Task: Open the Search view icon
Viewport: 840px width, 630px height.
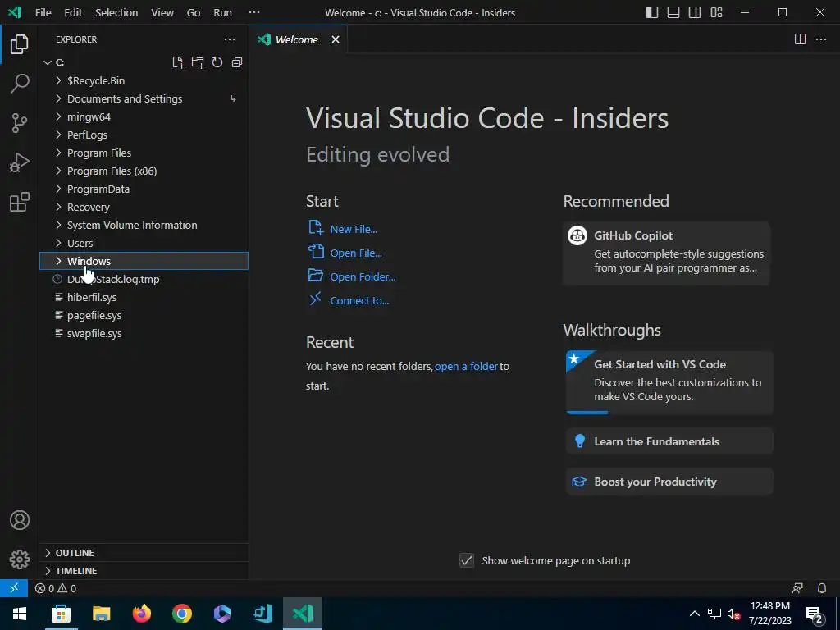Action: pyautogui.click(x=20, y=84)
